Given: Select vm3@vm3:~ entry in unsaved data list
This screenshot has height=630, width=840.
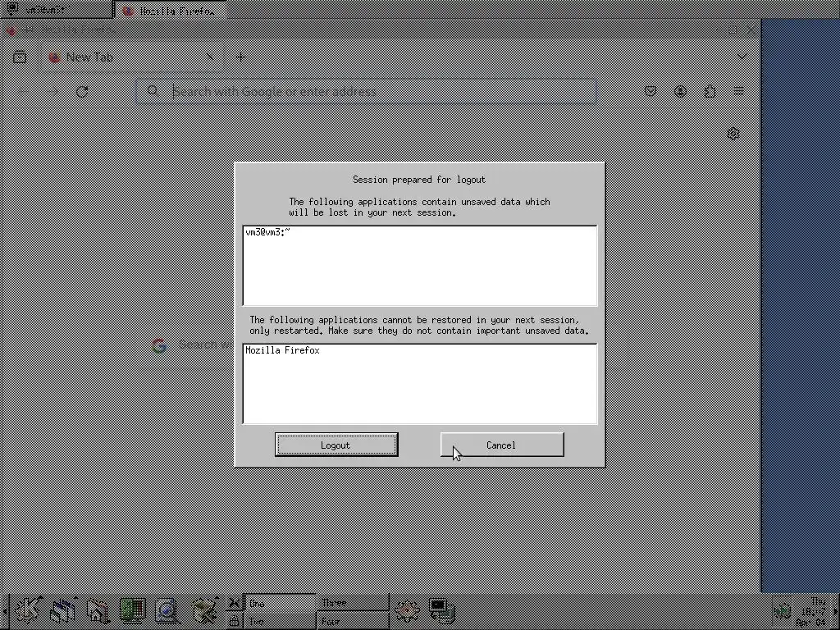Looking at the screenshot, I should 267,232.
